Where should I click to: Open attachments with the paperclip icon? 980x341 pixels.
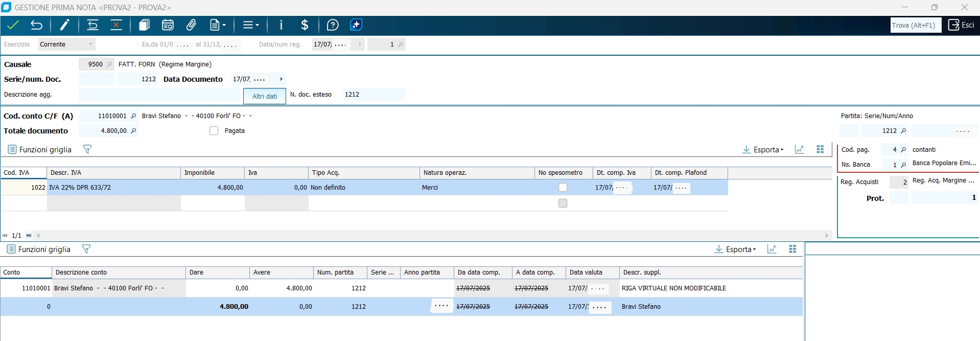pyautogui.click(x=191, y=25)
